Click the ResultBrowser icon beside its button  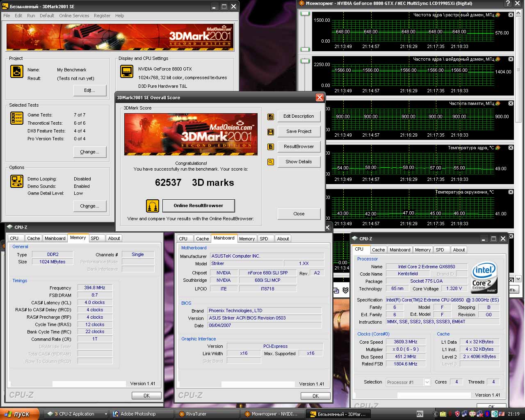pyautogui.click(x=271, y=147)
